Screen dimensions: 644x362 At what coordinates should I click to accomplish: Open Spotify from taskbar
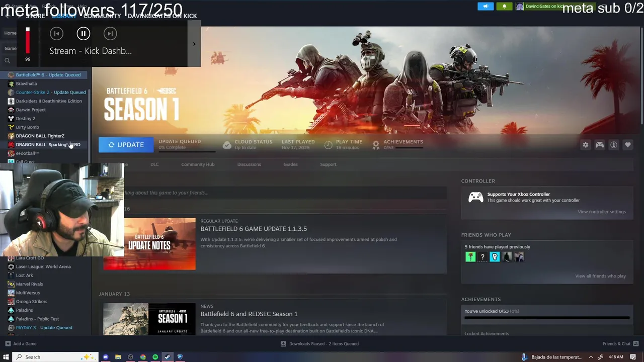point(155,357)
